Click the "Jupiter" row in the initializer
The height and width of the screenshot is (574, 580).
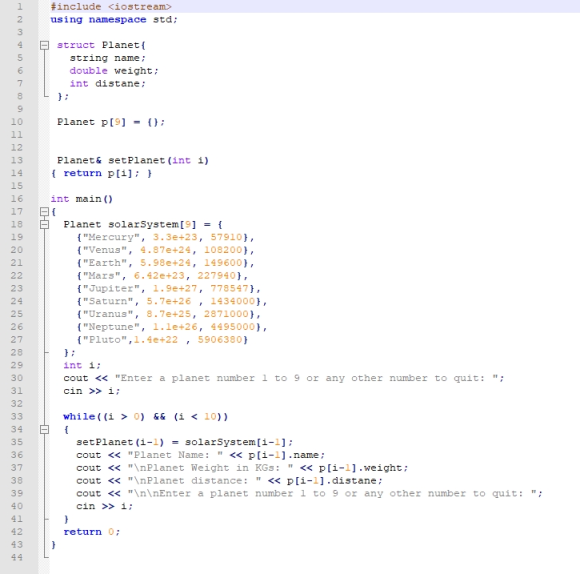coord(168,288)
